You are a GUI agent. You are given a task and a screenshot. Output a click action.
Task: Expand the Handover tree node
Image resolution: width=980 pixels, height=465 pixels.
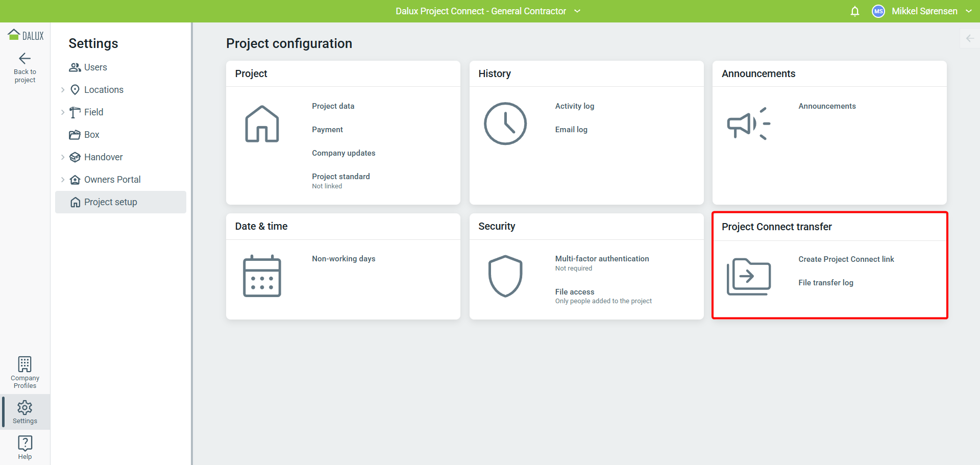tap(63, 157)
